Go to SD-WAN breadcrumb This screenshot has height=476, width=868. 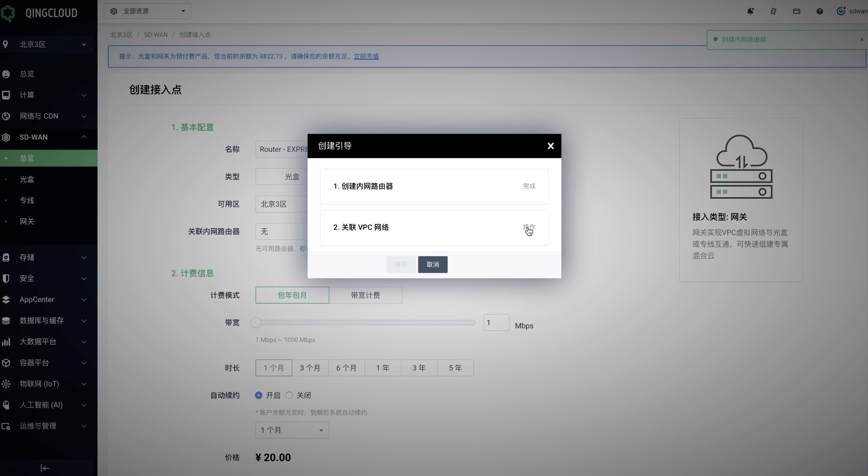tap(156, 35)
